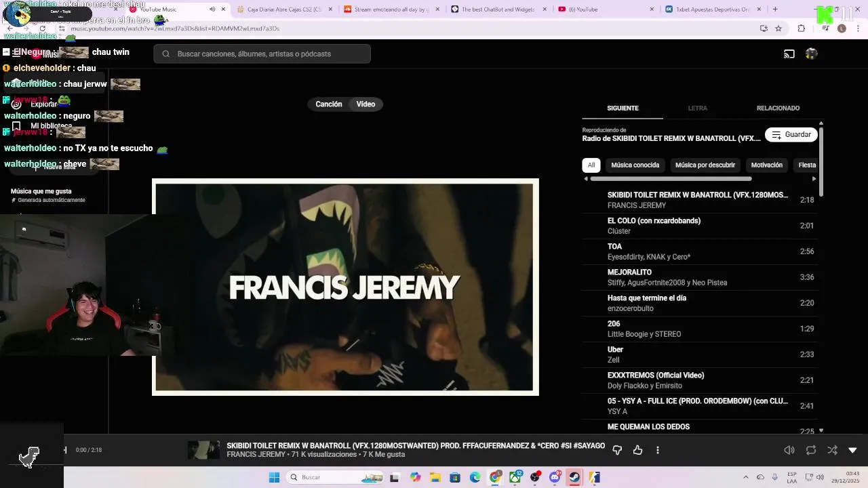This screenshot has height=488, width=868.
Task: Show hidden system tray icons chevron
Action: [746, 477]
